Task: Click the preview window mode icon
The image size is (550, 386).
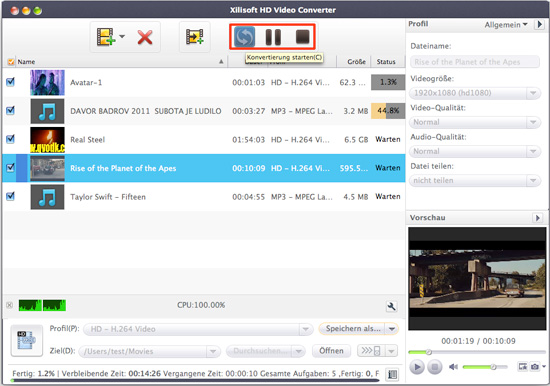Action: [522, 367]
